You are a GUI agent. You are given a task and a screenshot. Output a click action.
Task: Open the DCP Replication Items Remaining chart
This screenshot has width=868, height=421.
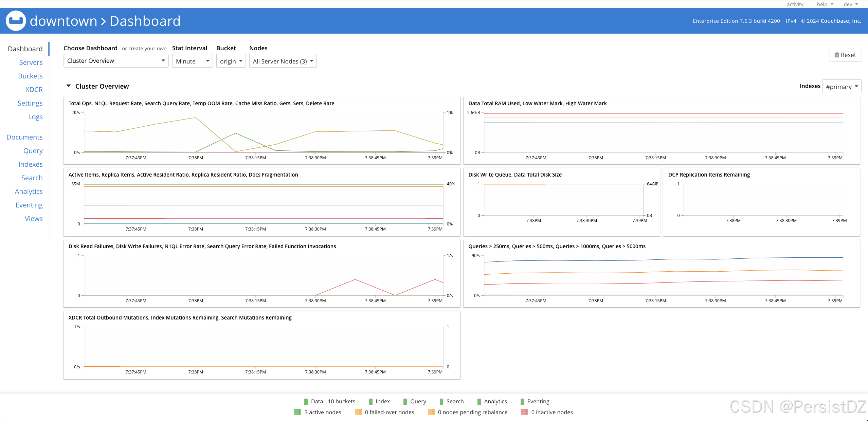[x=761, y=202]
